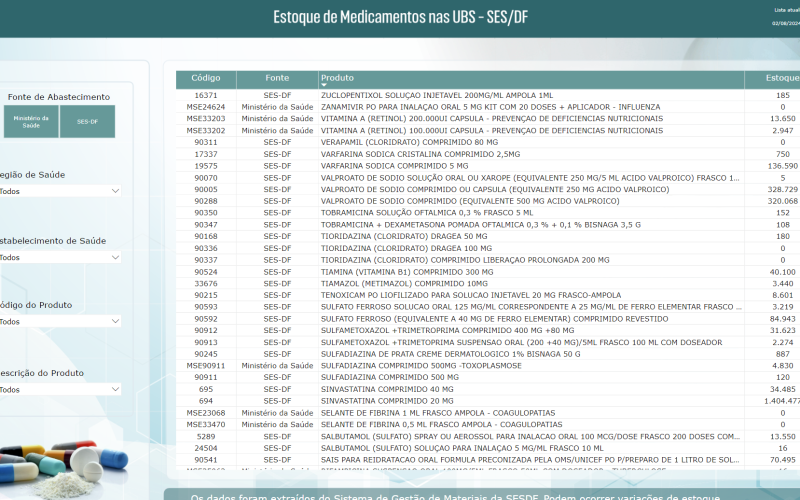Viewport: 800px width, 500px height.
Task: Select SULFAMETOXAZOL +TRIMETOPRIMA SUSPENSAO ORAL row
Action: (x=488, y=342)
